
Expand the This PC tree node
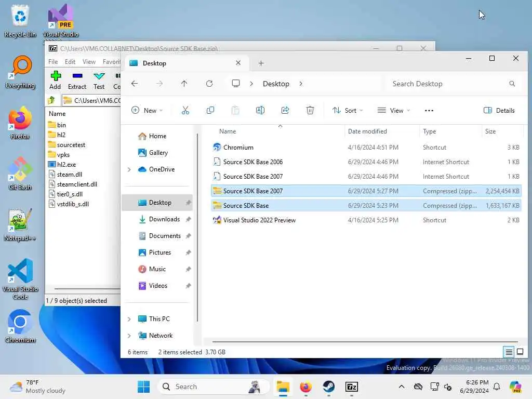point(129,319)
